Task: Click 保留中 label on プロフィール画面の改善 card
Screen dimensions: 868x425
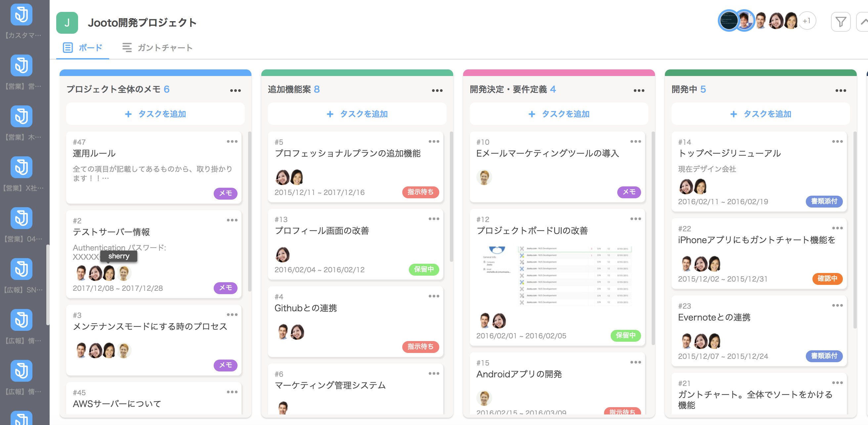Action: pyautogui.click(x=424, y=269)
